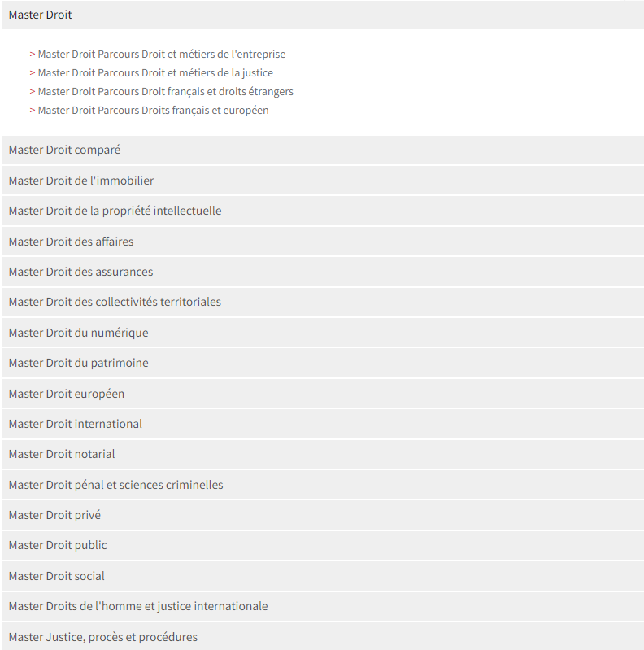
Task: Expand Master Droit des collectivités territoriales
Action: pyautogui.click(x=323, y=302)
